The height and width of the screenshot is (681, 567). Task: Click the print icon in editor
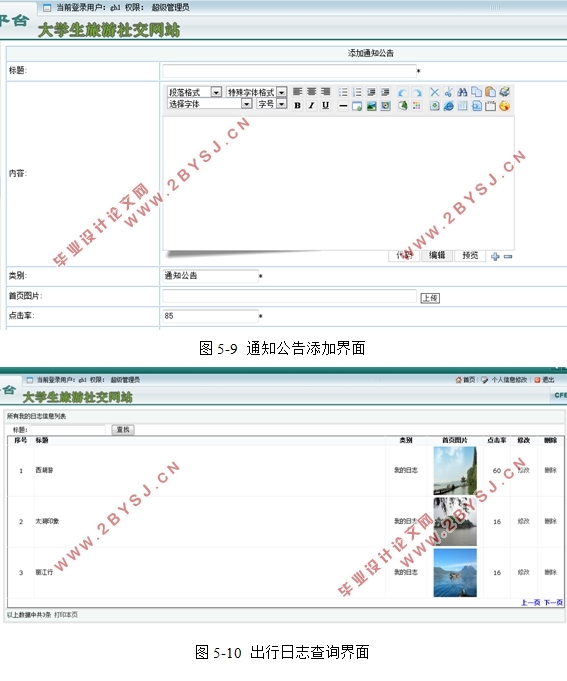pyautogui.click(x=504, y=92)
